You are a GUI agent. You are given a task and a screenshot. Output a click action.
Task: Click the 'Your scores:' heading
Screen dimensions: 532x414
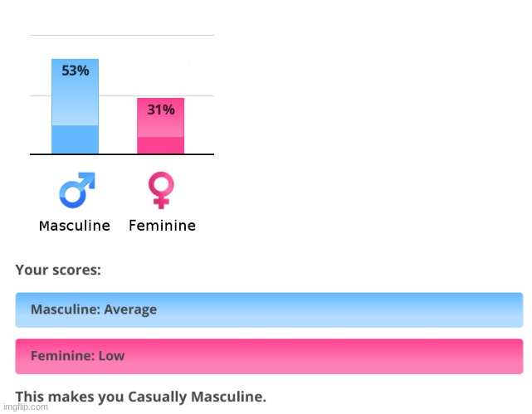coord(58,270)
